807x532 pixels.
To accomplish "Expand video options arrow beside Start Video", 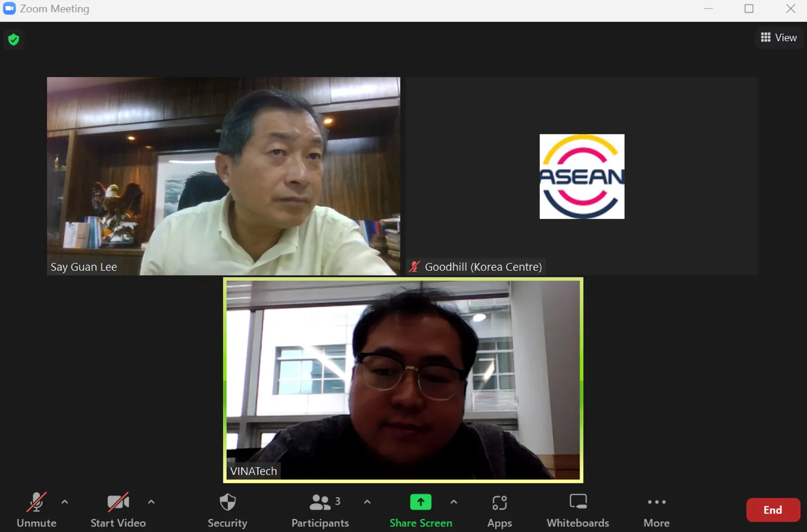I will (151, 502).
